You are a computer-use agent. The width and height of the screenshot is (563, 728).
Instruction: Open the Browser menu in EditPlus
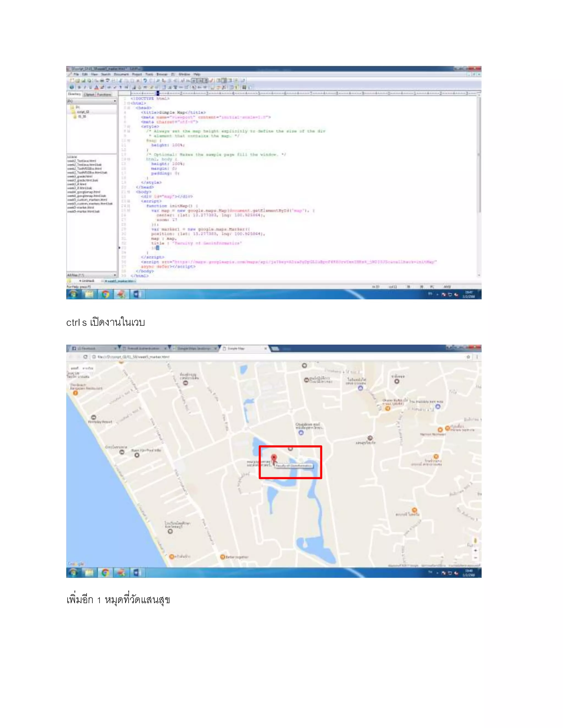click(x=162, y=74)
